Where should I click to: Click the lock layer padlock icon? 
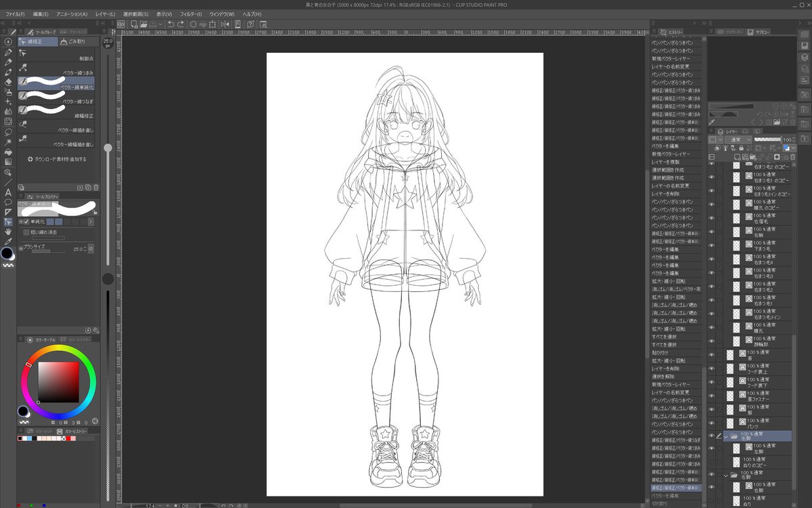coord(741,148)
